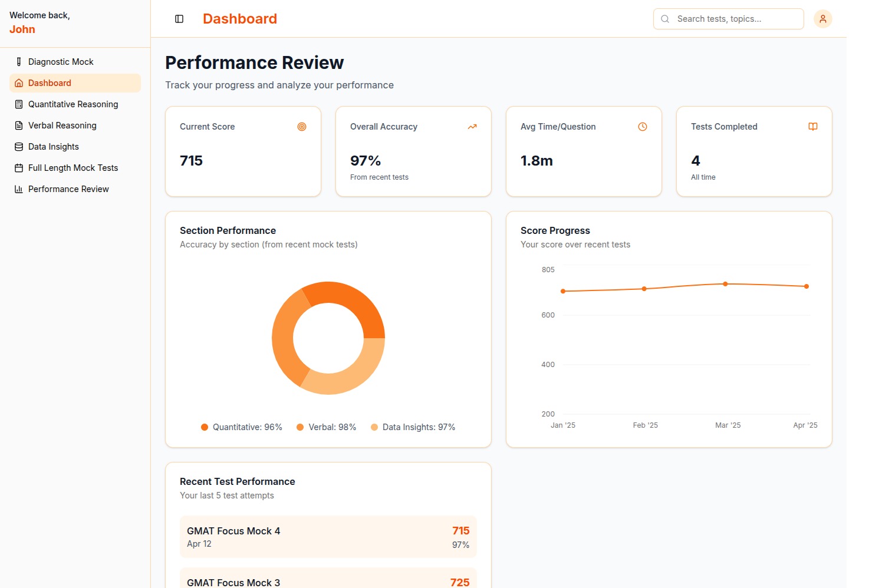
Task: Open Quantitative Reasoning via its calculator icon
Action: point(19,104)
